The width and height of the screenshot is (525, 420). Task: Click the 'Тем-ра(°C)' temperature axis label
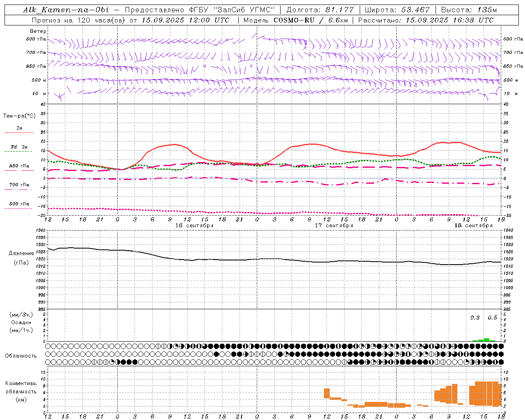tap(19, 116)
